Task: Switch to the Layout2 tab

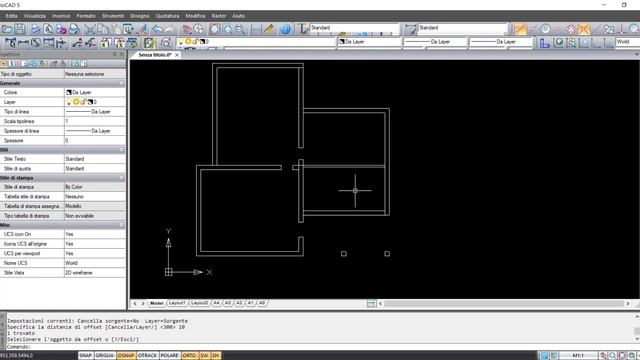Action: coord(200,303)
